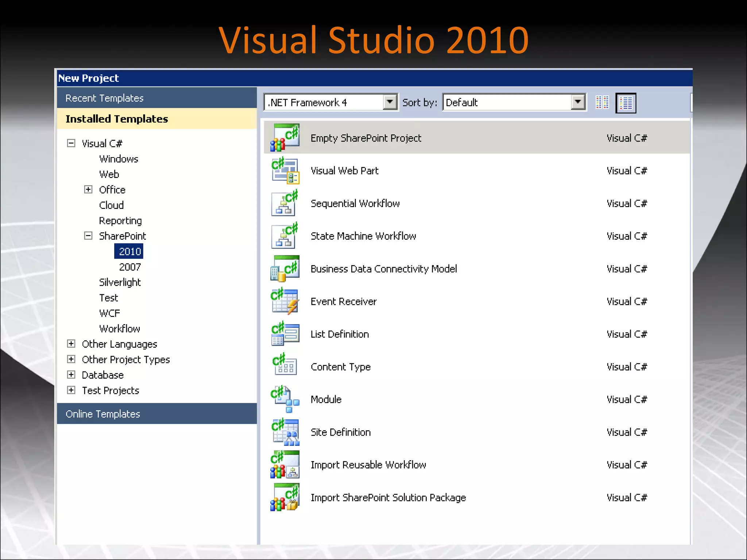Image resolution: width=747 pixels, height=560 pixels.
Task: Select the SharePoint category label
Action: click(x=123, y=236)
